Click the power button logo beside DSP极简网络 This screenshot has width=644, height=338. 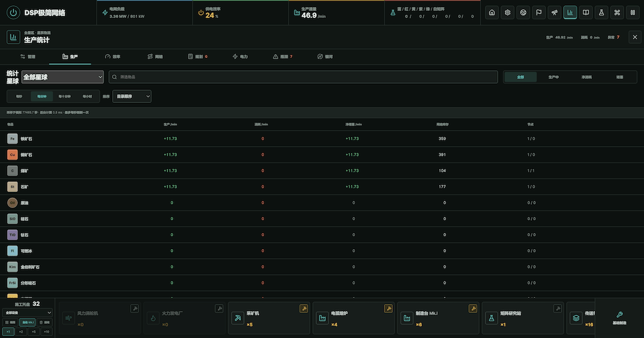coord(13,13)
